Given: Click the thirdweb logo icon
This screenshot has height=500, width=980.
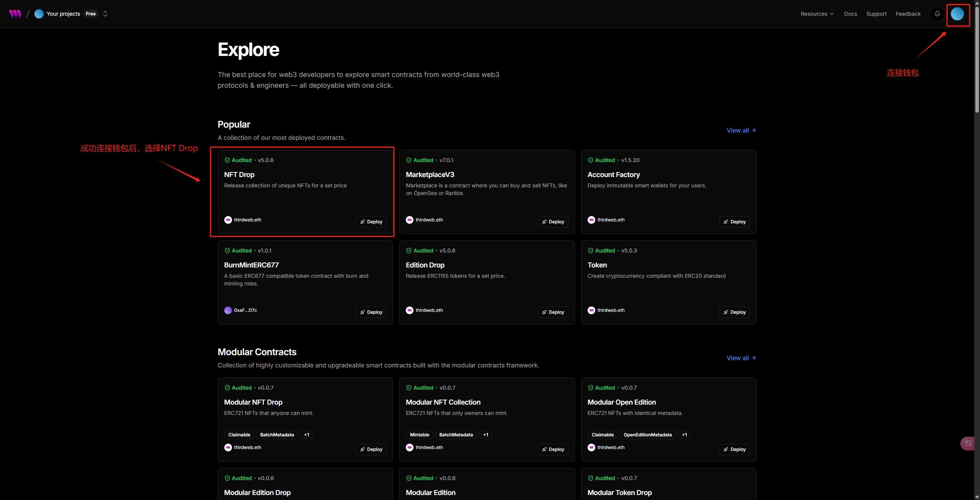Looking at the screenshot, I should (15, 14).
